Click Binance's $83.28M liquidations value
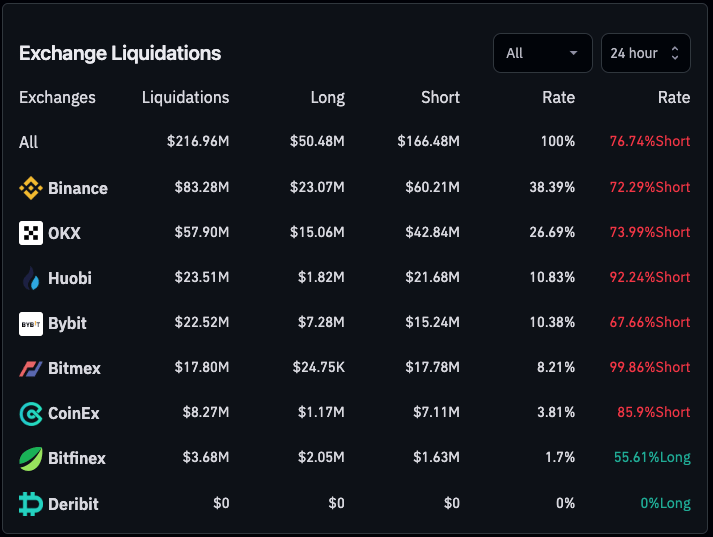The image size is (713, 537). point(198,188)
